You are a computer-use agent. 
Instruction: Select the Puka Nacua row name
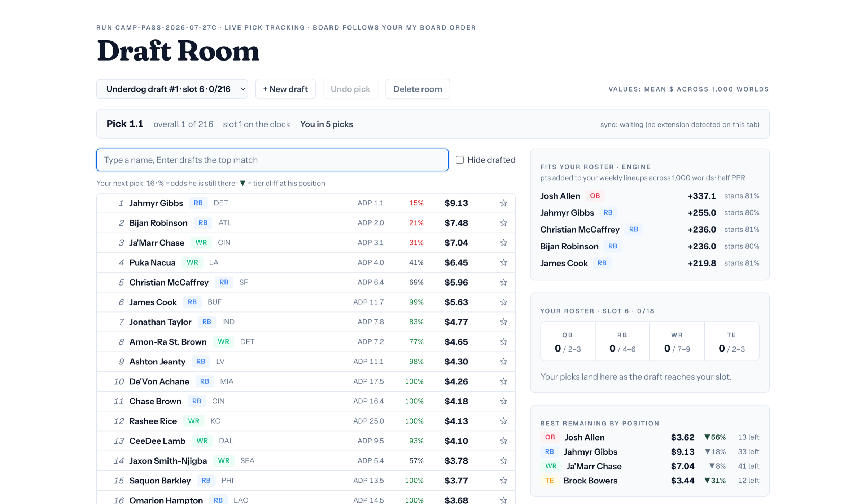152,262
